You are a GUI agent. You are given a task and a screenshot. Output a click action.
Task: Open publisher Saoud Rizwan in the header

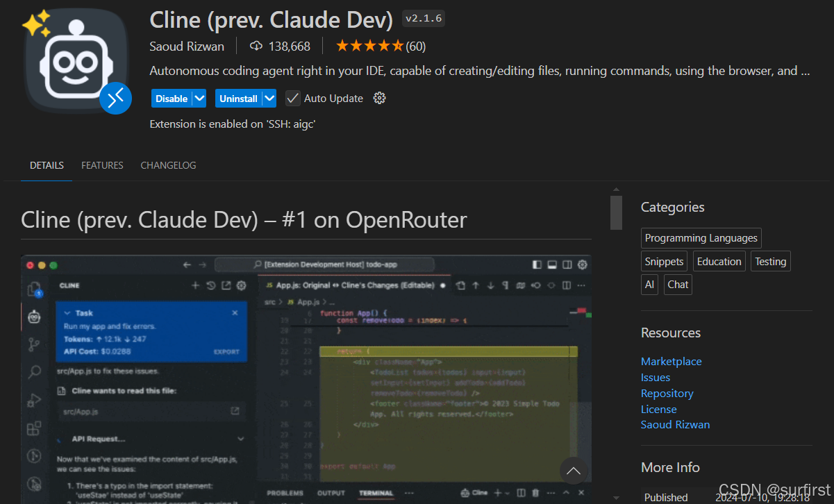point(187,46)
